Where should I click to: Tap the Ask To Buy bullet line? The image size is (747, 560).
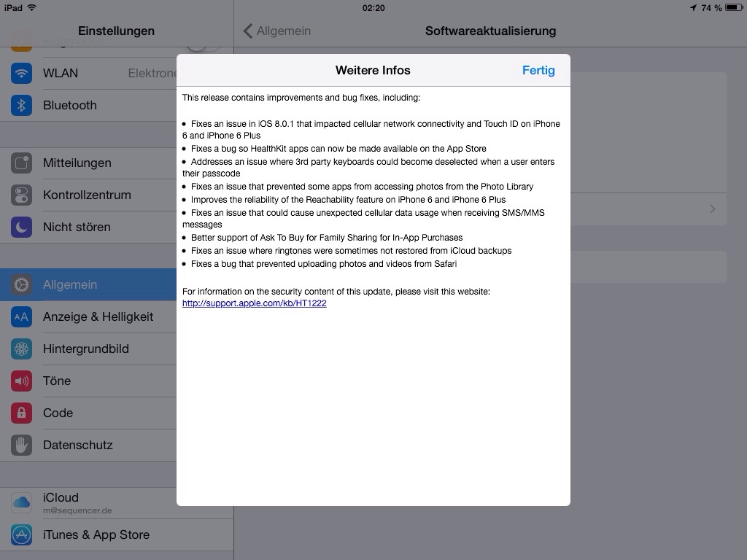point(322,238)
